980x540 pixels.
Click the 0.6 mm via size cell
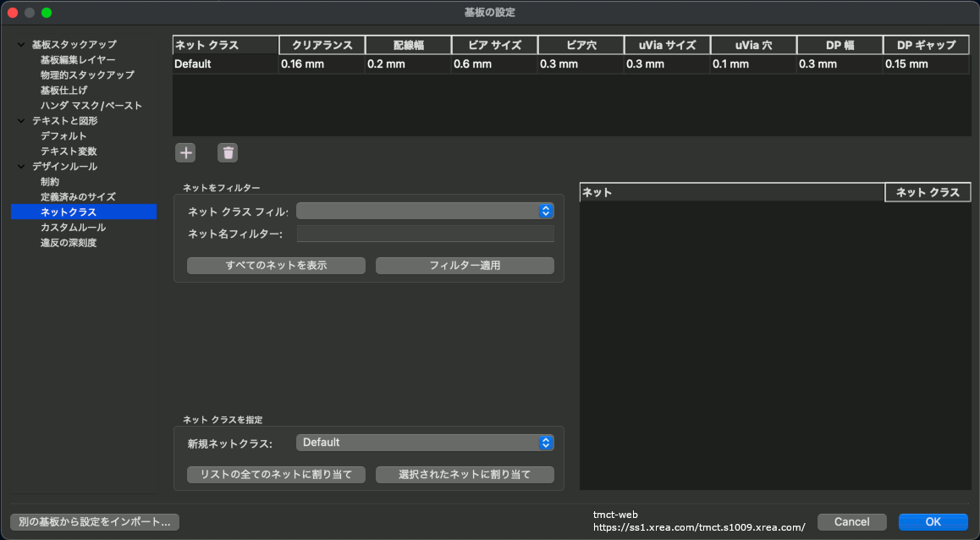click(494, 63)
